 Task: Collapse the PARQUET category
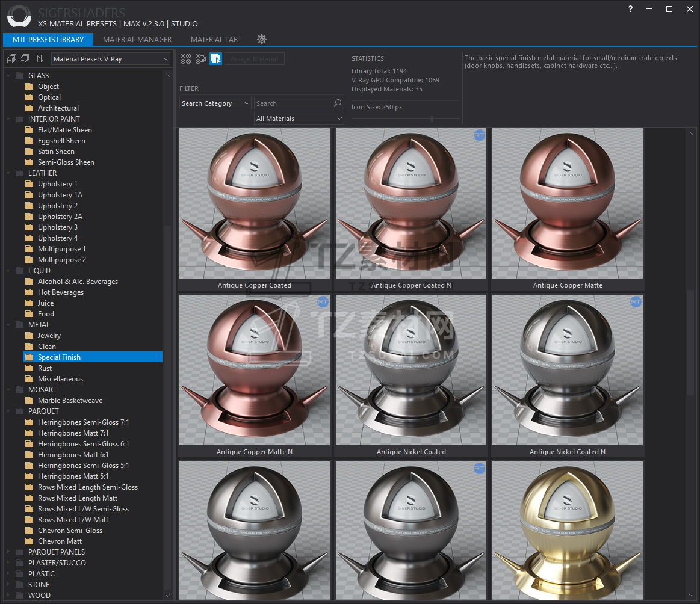pos(8,411)
